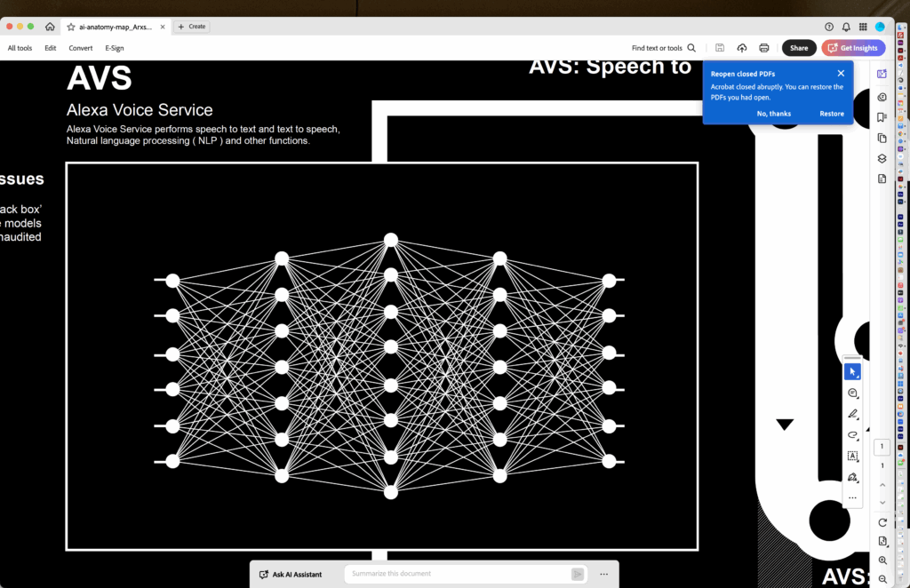This screenshot has width=910, height=588.
Task: Click the Create new tab button
Action: 192,27
